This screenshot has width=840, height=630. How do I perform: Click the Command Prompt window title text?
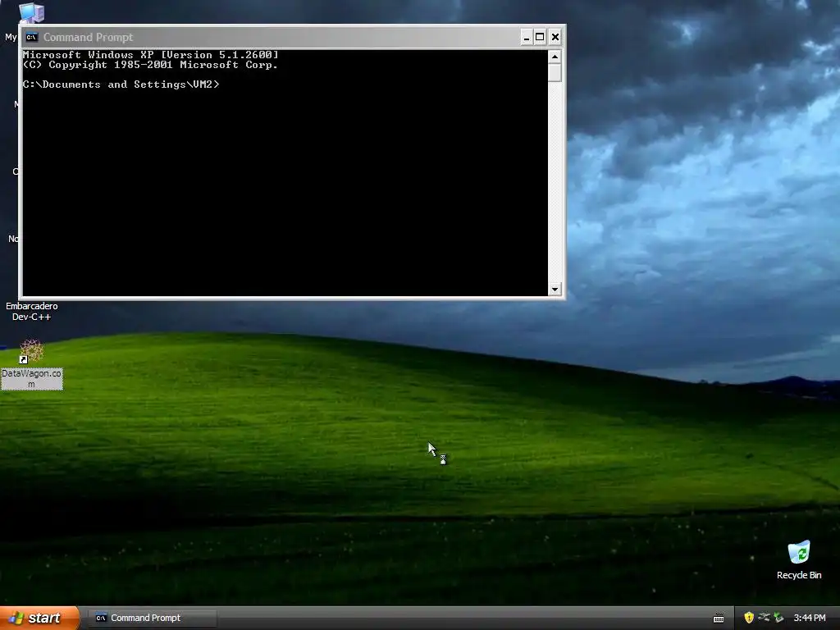88,37
